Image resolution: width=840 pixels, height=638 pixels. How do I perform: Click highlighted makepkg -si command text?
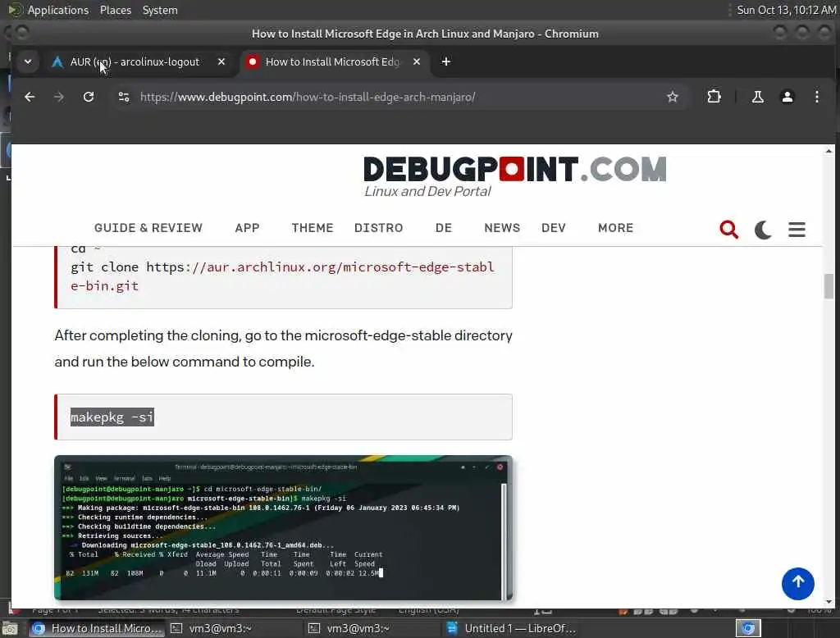tap(112, 417)
